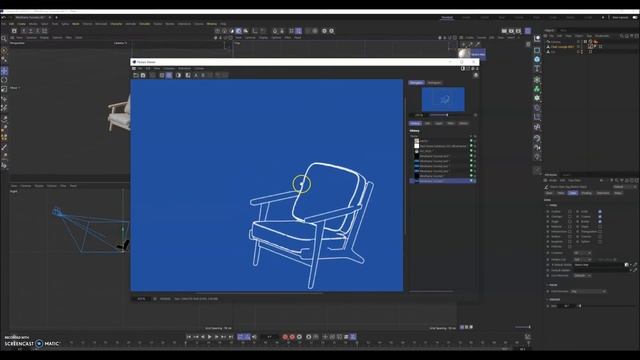The image size is (640, 360).
Task: Click the Z axis lock icon
Action: [x=38, y=31]
